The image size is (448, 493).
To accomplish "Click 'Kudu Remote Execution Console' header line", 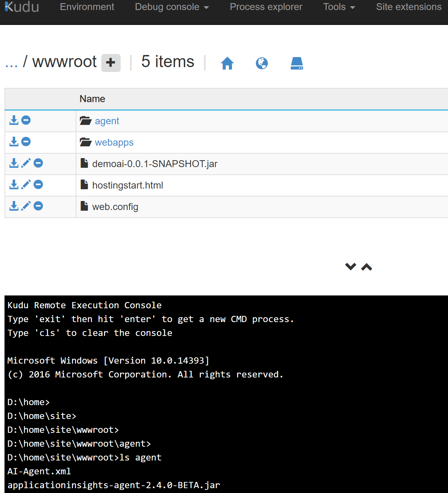I will pyautogui.click(x=84, y=305).
